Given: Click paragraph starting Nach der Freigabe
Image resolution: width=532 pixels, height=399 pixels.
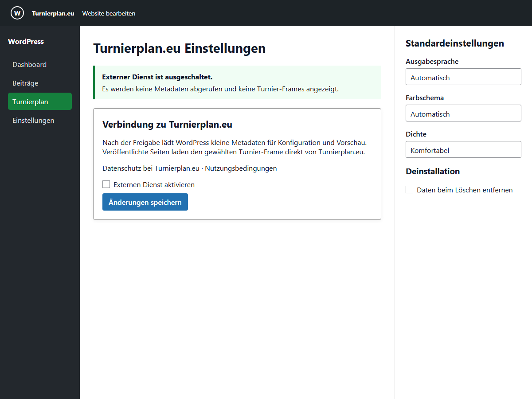Looking at the screenshot, I should pyautogui.click(x=235, y=148).
